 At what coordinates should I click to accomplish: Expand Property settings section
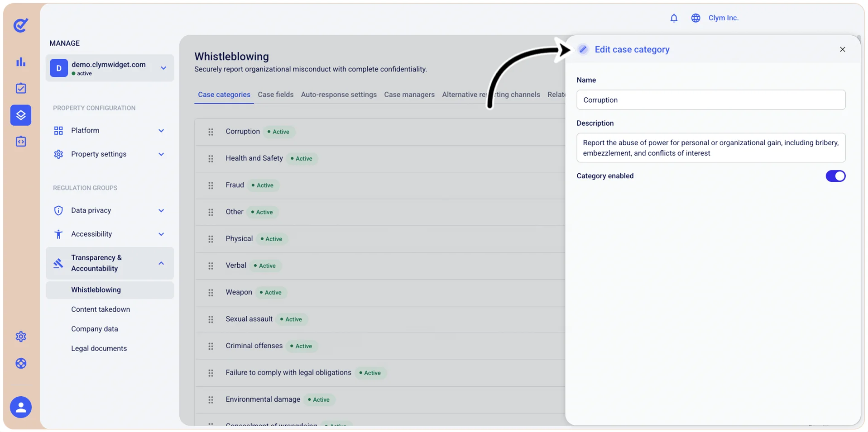[x=110, y=154]
